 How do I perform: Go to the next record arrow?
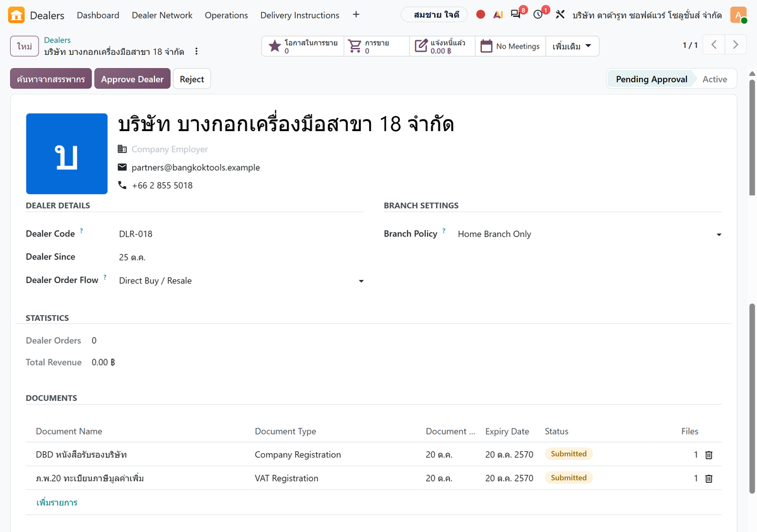[736, 45]
